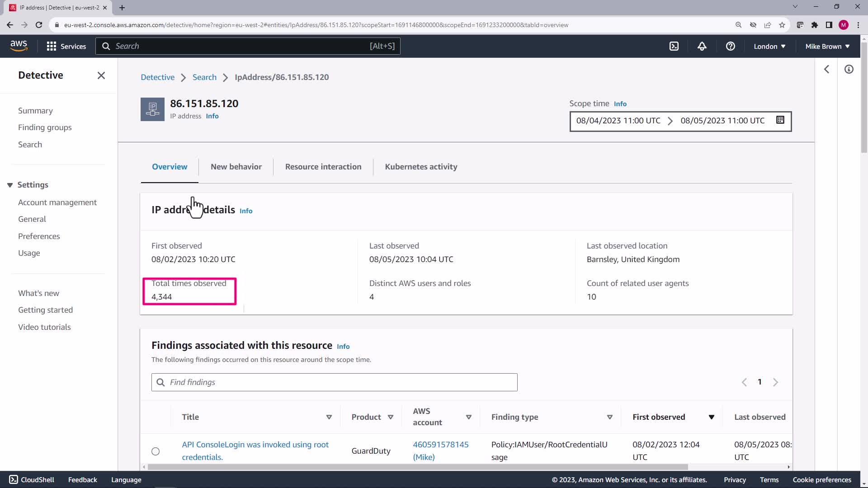Click the Find findings search field
Viewport: 868px width, 488px height.
pos(335,382)
